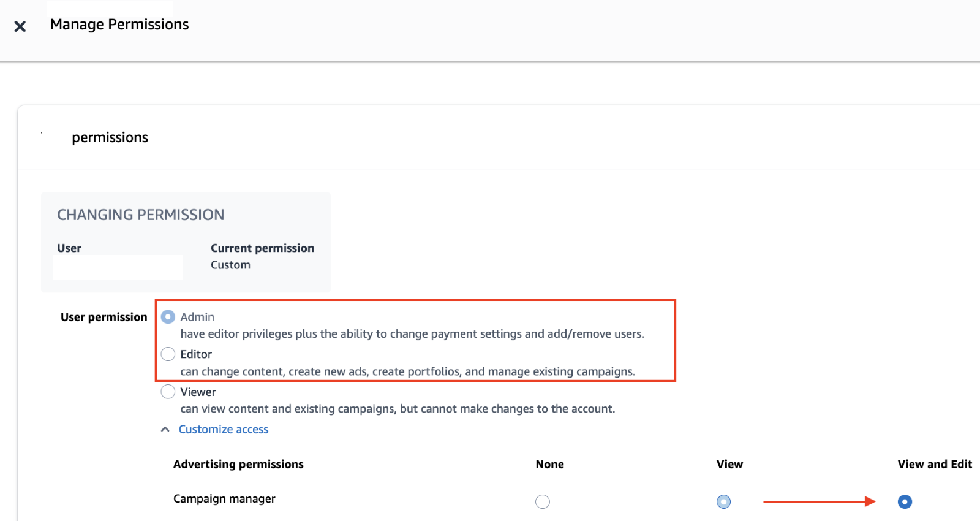Choose the Editor radio button
This screenshot has width=980, height=521.
pos(168,354)
